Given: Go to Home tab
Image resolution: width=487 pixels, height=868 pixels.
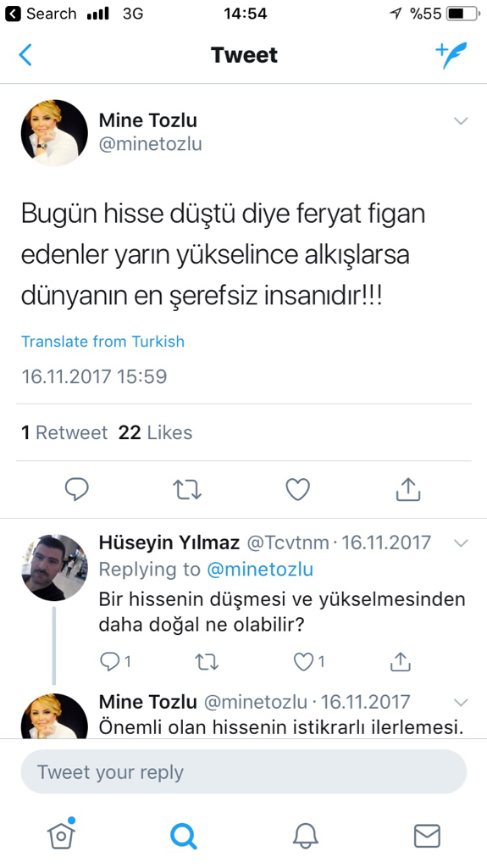Looking at the screenshot, I should (62, 834).
